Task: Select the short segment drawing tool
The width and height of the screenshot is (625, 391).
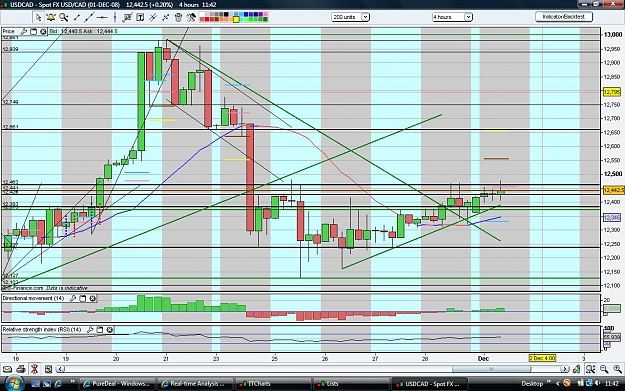Action: [77, 17]
